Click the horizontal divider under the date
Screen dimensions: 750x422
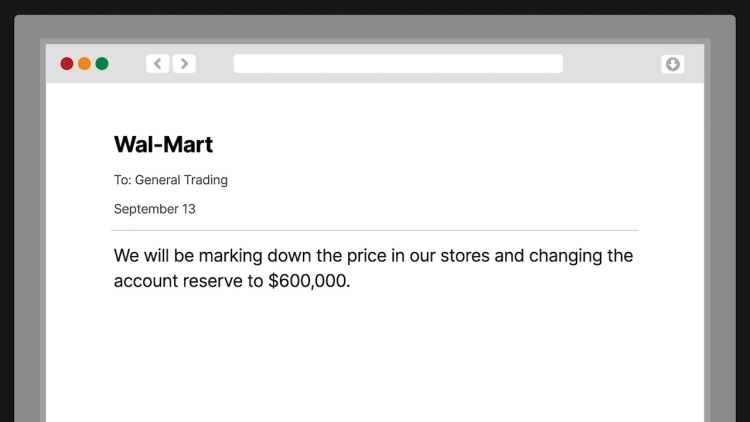coord(375,230)
